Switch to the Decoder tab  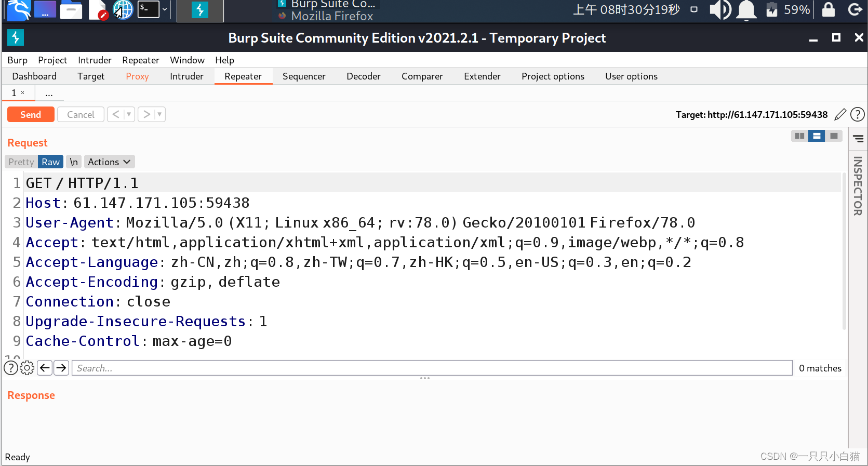(364, 76)
